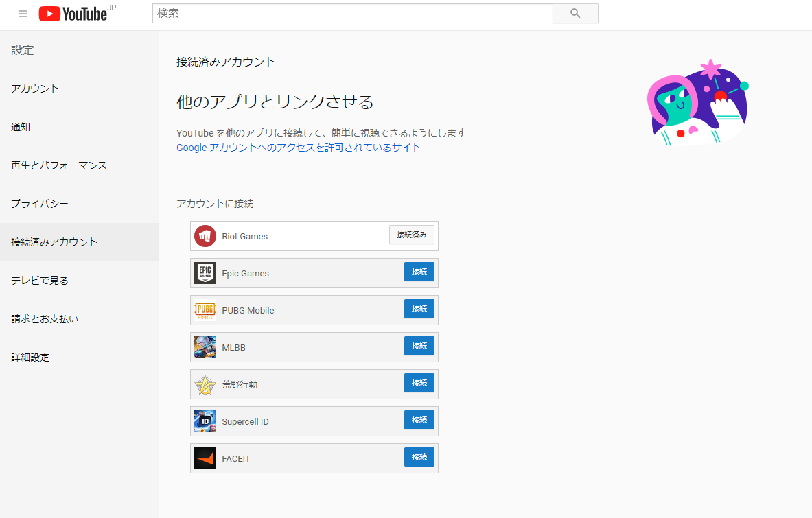Click the YouTube logo
The width and height of the screenshot is (812, 518).
[x=73, y=14]
